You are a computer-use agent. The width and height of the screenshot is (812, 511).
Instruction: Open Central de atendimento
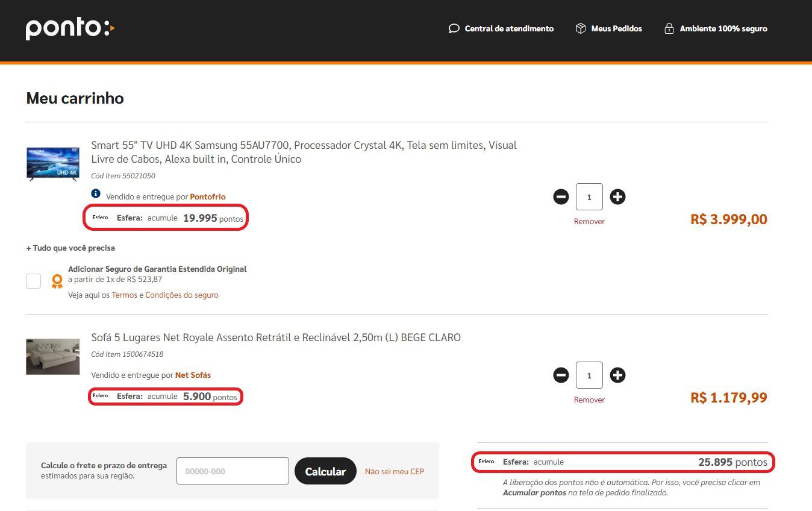tap(509, 28)
